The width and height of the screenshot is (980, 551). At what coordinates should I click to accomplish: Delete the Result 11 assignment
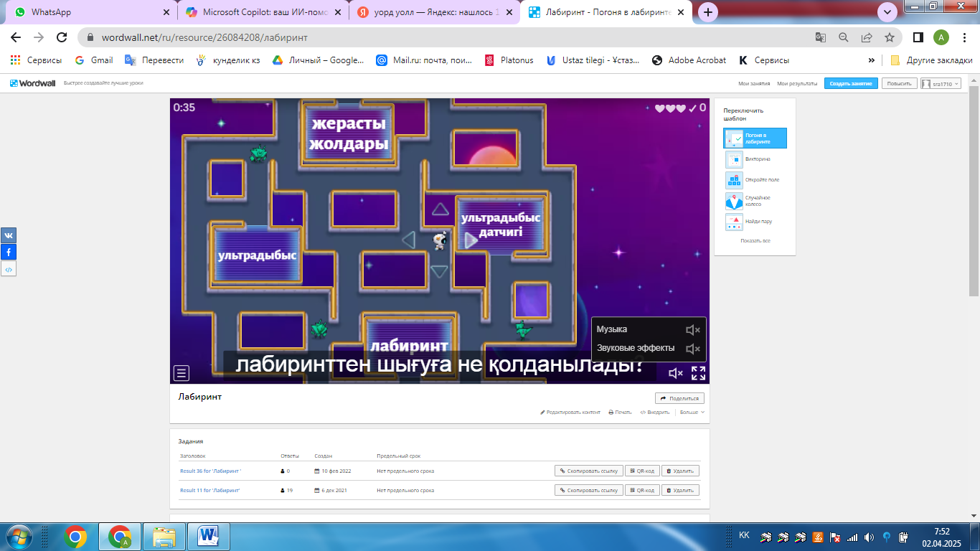tap(680, 490)
